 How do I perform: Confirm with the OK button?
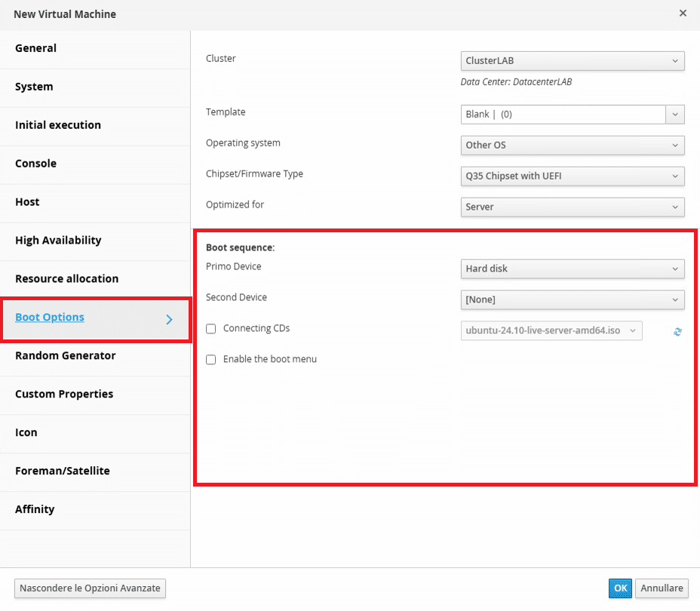(620, 588)
